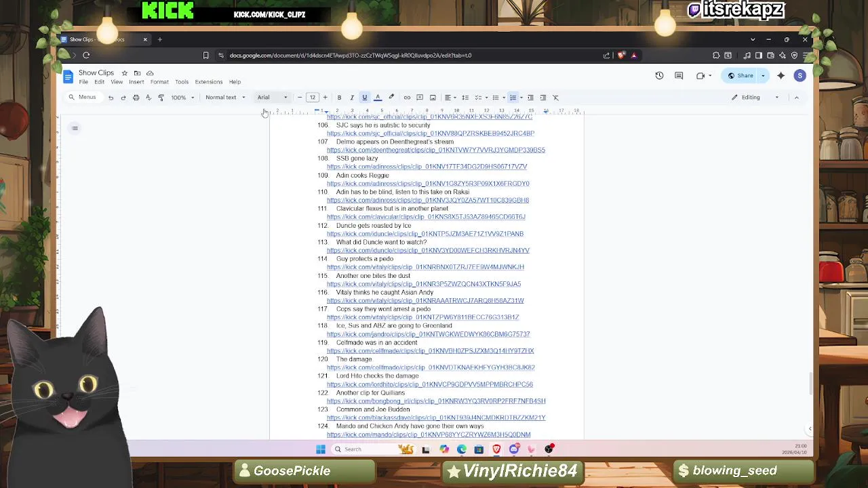The height and width of the screenshot is (488, 868).
Task: Open the Google account avatar
Action: pyautogui.click(x=800, y=76)
